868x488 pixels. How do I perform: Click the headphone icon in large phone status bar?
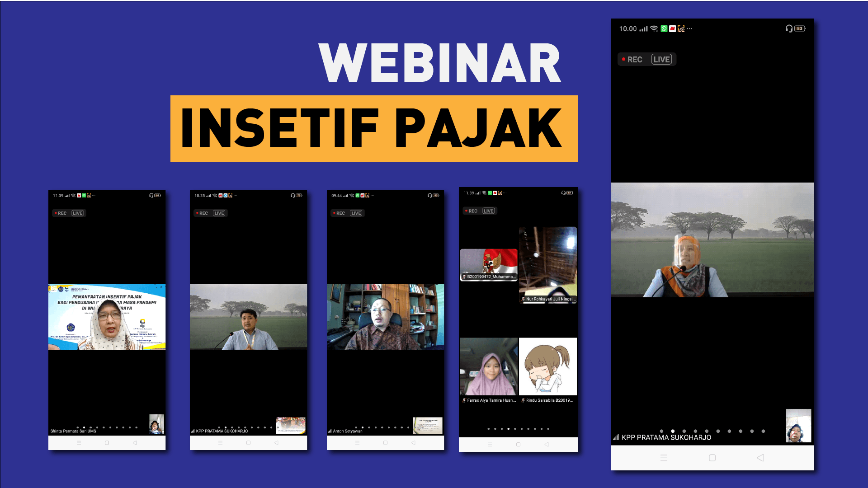coord(789,28)
